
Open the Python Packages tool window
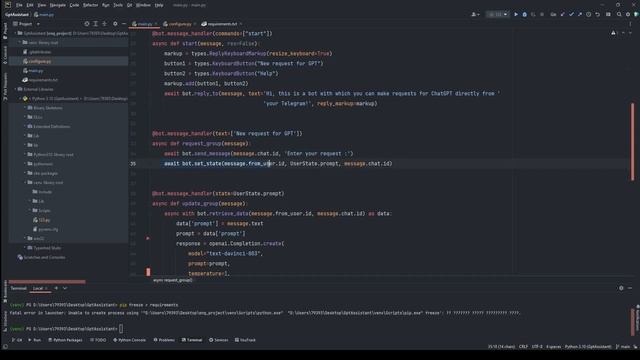click(x=65, y=340)
